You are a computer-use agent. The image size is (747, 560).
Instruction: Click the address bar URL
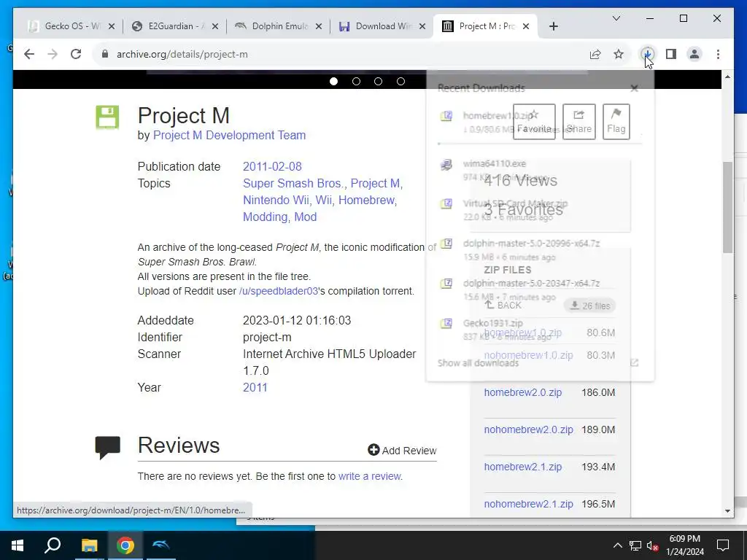[182, 54]
